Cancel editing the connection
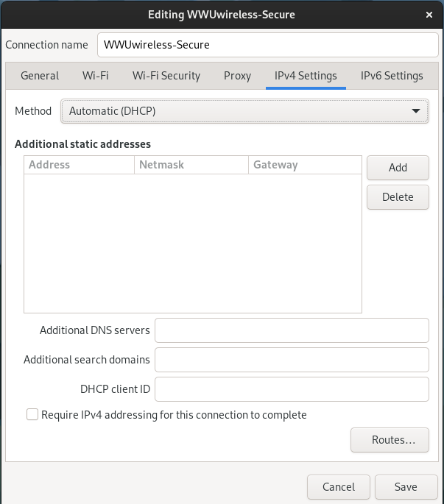 coord(339,487)
